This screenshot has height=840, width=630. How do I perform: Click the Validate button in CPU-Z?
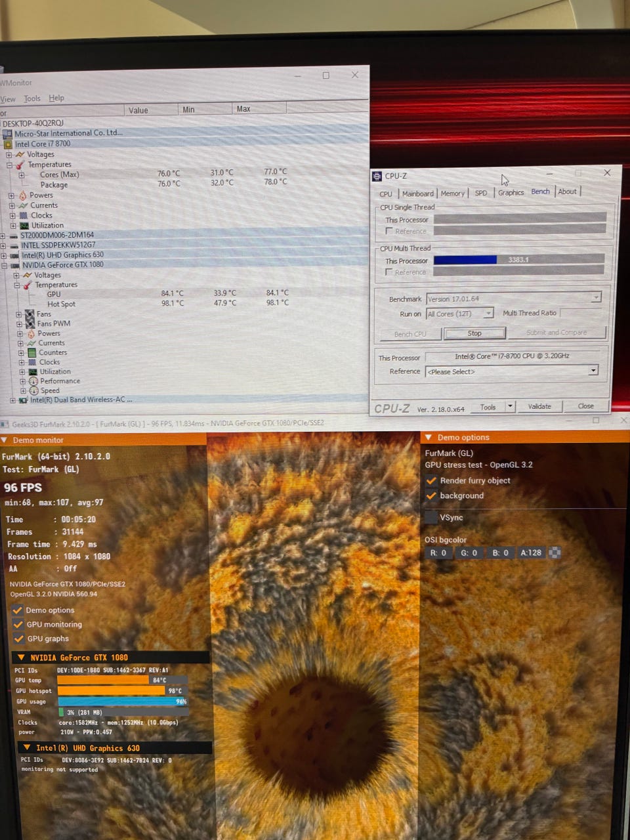tap(539, 407)
